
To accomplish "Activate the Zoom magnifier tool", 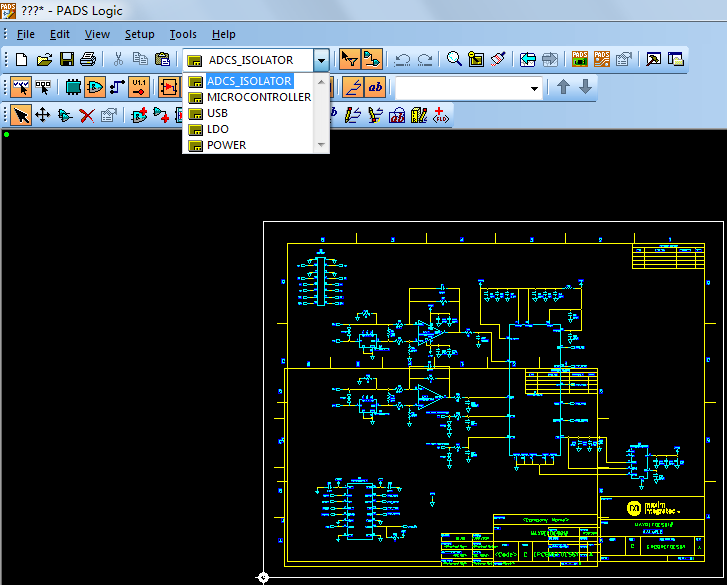I will coord(454,59).
